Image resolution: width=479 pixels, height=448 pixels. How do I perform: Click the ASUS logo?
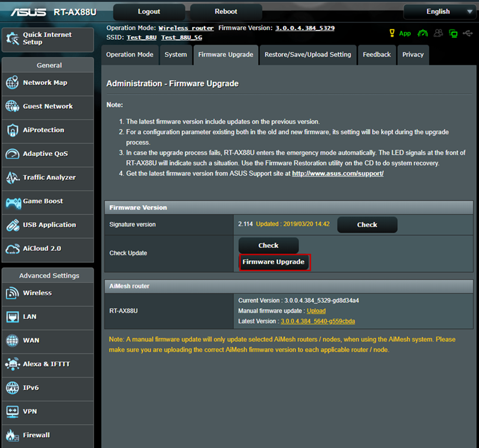point(28,12)
